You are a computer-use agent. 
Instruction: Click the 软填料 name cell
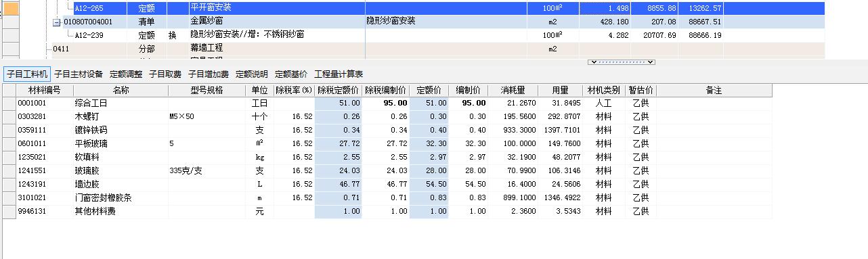click(121, 157)
